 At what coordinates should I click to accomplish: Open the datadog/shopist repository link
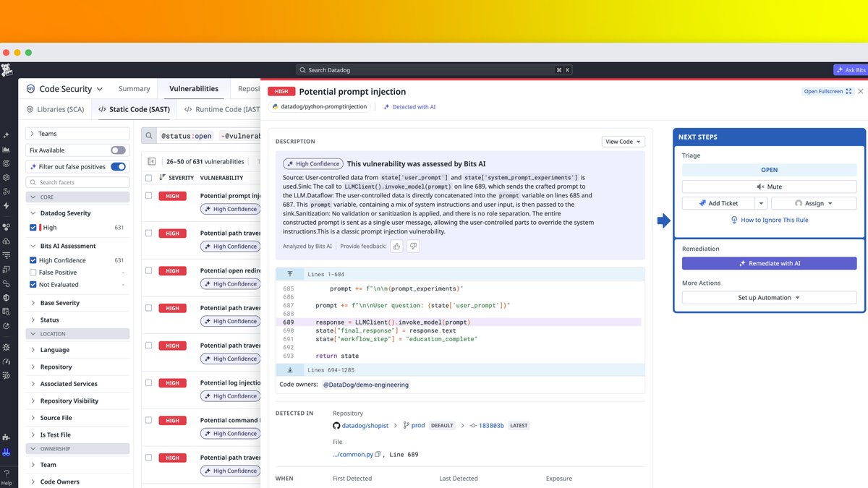pyautogui.click(x=364, y=426)
